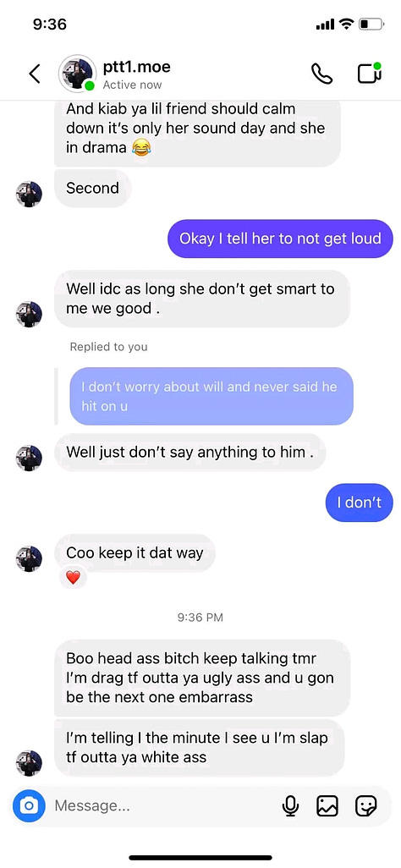Tap the heart reaction under Coo message
The image size is (401, 868).
coord(73,578)
